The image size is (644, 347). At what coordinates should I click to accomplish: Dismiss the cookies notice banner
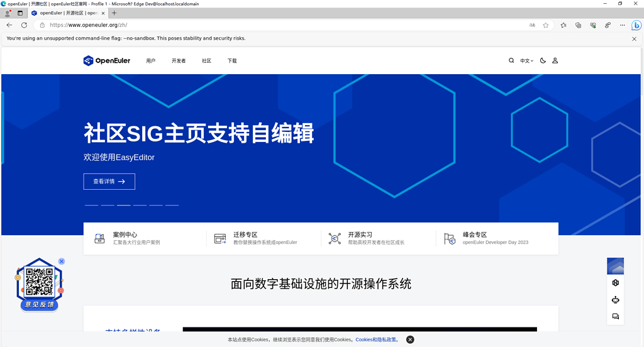410,339
